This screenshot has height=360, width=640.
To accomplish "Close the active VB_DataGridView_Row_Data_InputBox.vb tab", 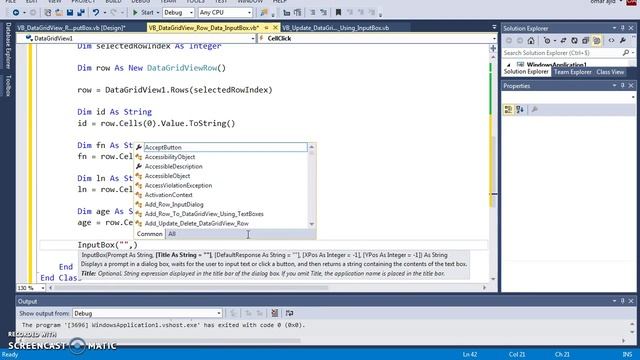I will 275,28.
